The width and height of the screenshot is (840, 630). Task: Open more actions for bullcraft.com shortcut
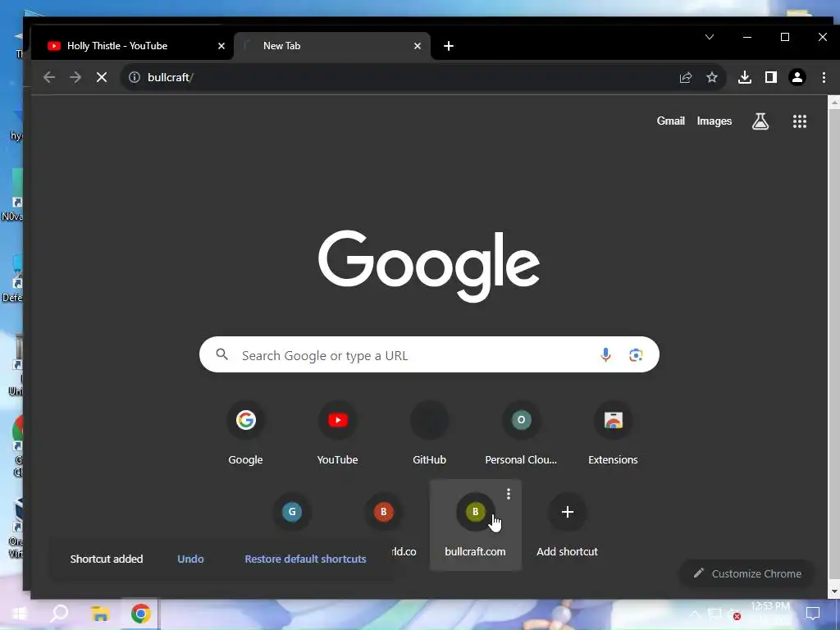(x=509, y=494)
